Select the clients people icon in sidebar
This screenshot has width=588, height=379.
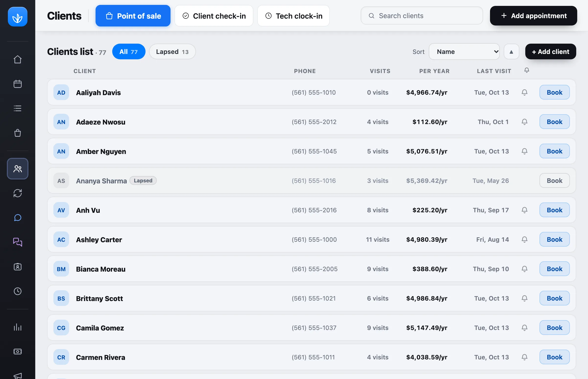click(17, 169)
